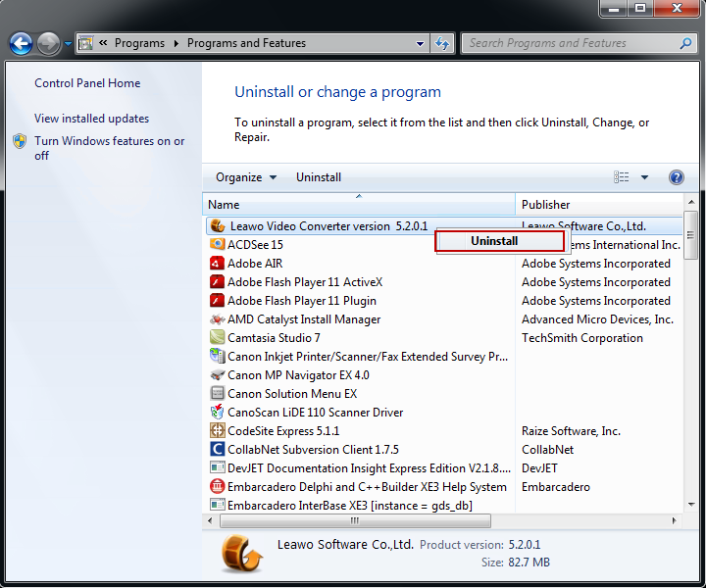
Task: Open help with the blue question icon
Action: pos(677,177)
